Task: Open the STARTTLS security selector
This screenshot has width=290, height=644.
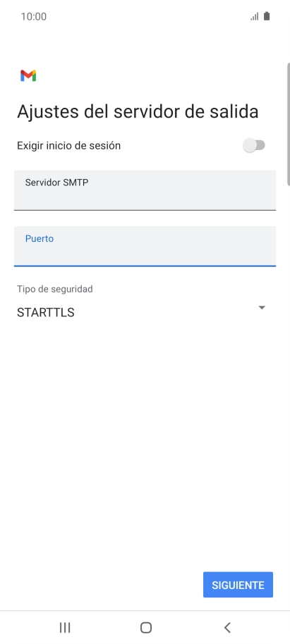Action: [x=141, y=313]
